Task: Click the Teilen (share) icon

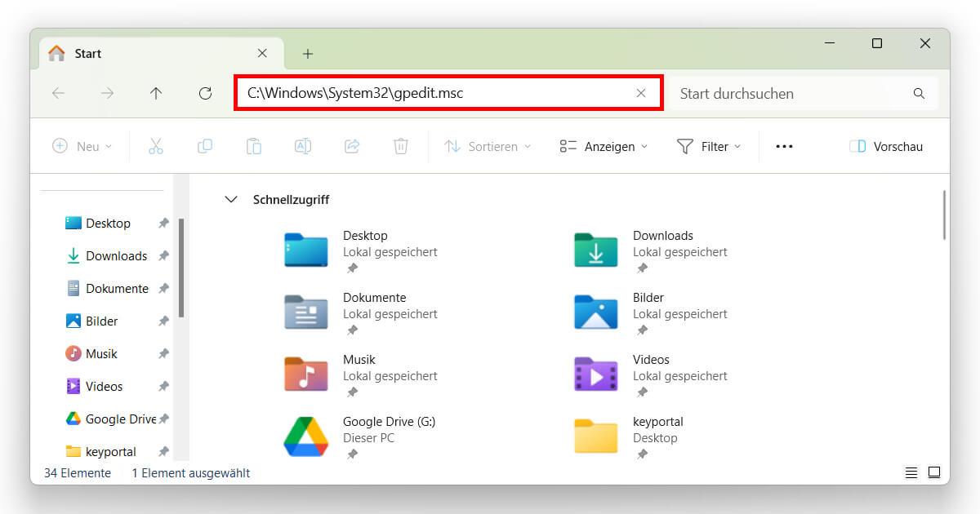Action: point(352,146)
